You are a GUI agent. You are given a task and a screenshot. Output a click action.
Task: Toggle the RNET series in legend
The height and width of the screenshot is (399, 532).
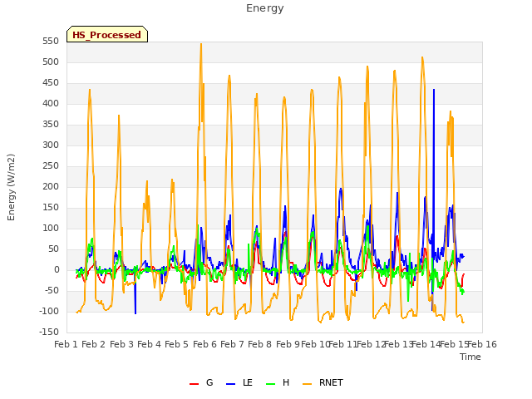323,382
